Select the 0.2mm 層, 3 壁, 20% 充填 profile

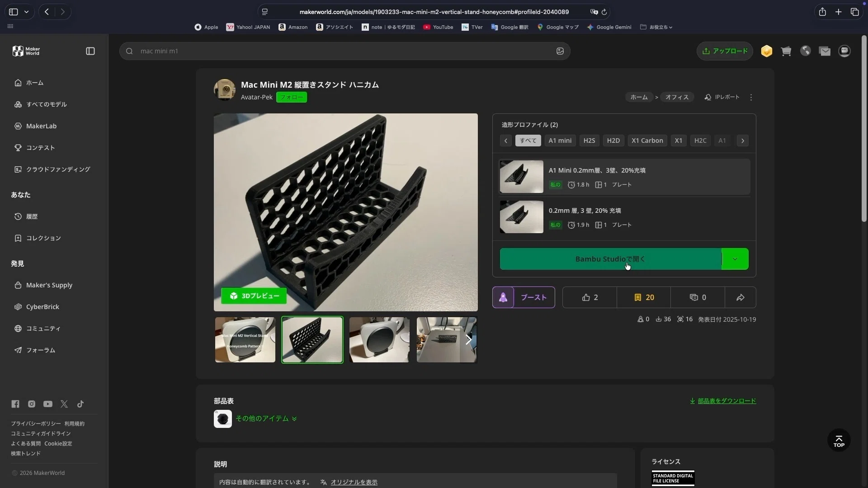624,217
